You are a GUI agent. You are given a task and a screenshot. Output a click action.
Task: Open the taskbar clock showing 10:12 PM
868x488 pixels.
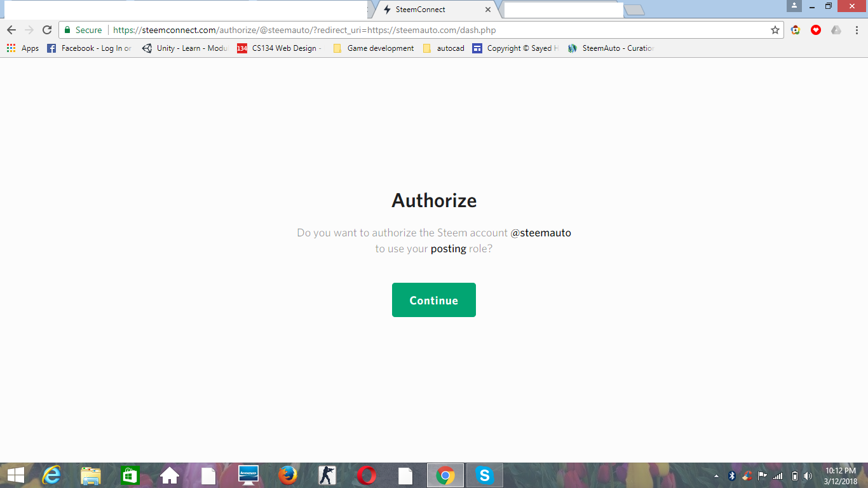tap(841, 476)
